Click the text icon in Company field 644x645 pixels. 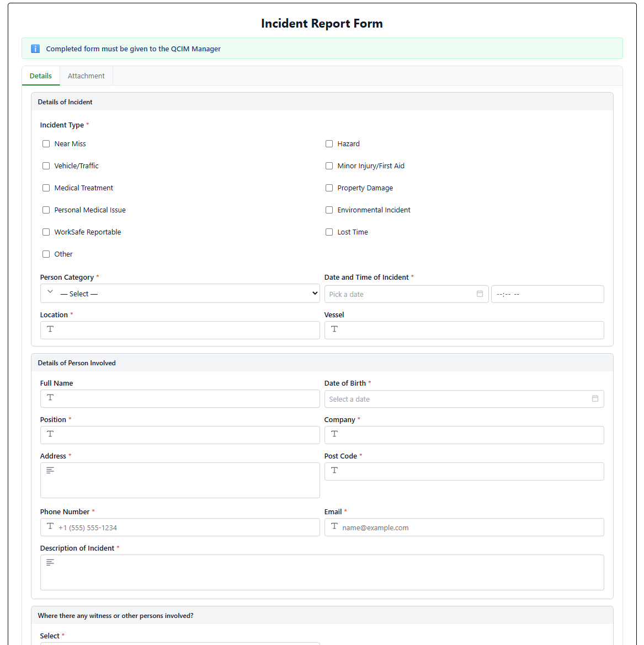334,434
